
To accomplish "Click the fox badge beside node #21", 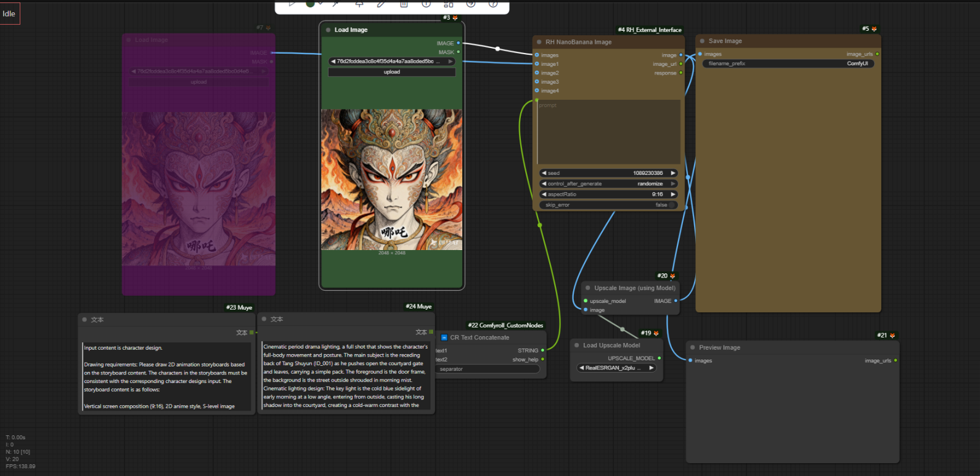I will click(892, 336).
